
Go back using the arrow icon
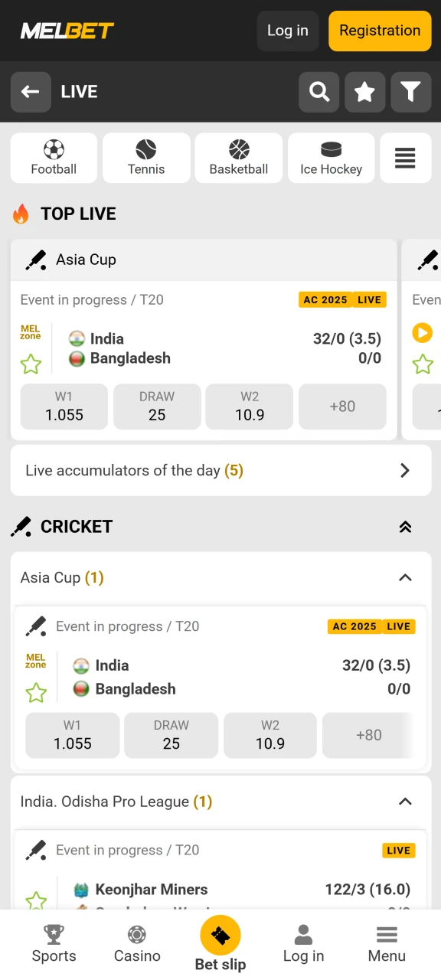pyautogui.click(x=31, y=92)
